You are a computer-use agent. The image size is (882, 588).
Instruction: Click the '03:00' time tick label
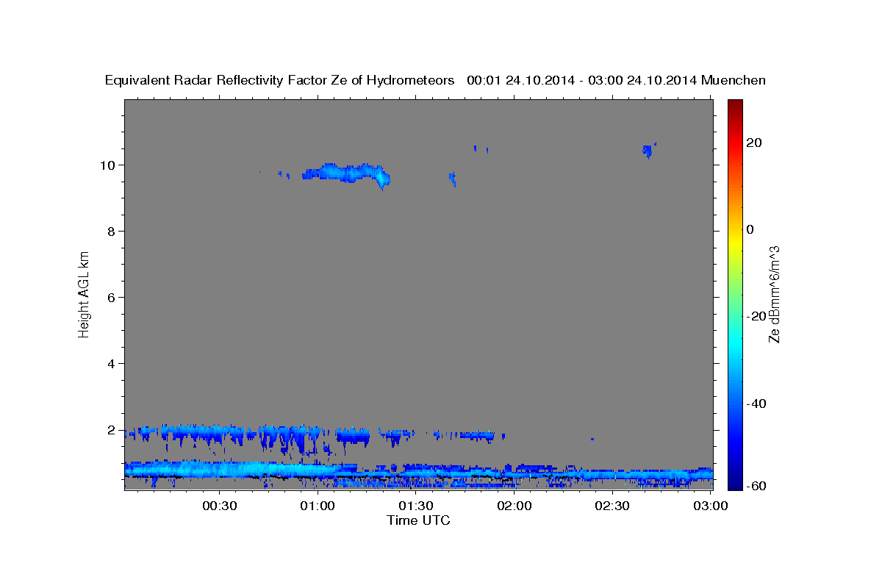click(x=710, y=506)
